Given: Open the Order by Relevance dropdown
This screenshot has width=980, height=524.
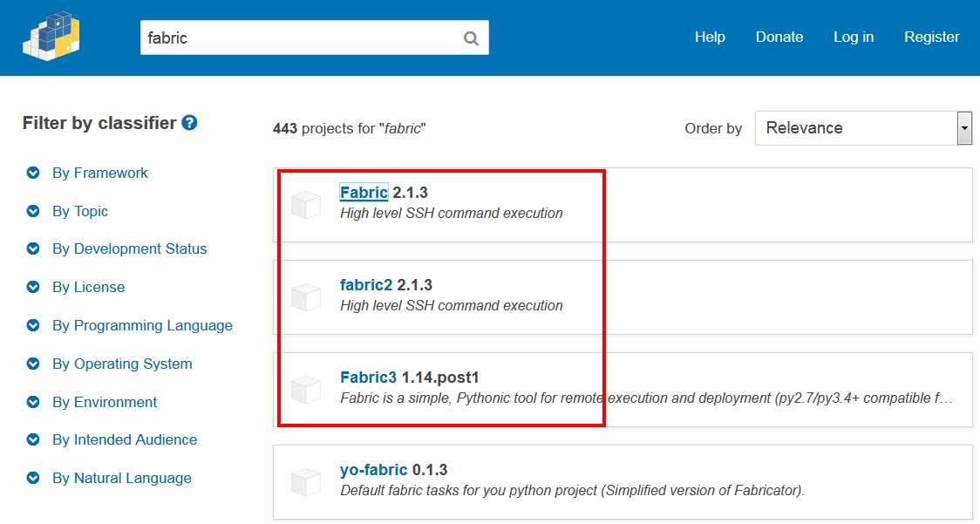Looking at the screenshot, I should pyautogui.click(x=863, y=128).
